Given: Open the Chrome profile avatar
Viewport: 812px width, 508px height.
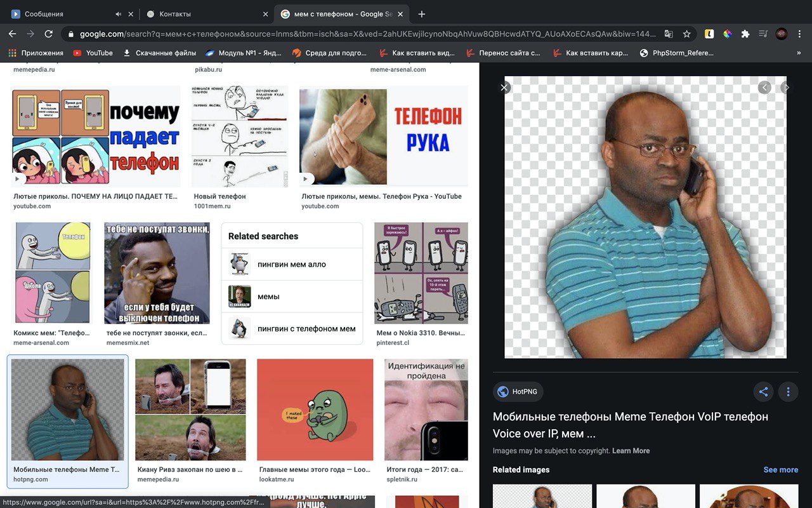Looking at the screenshot, I should coord(782,34).
